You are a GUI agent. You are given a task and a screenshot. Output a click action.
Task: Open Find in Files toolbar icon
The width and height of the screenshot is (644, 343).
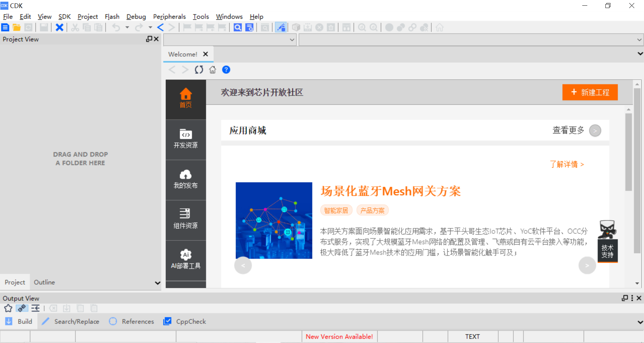pyautogui.click(x=249, y=27)
